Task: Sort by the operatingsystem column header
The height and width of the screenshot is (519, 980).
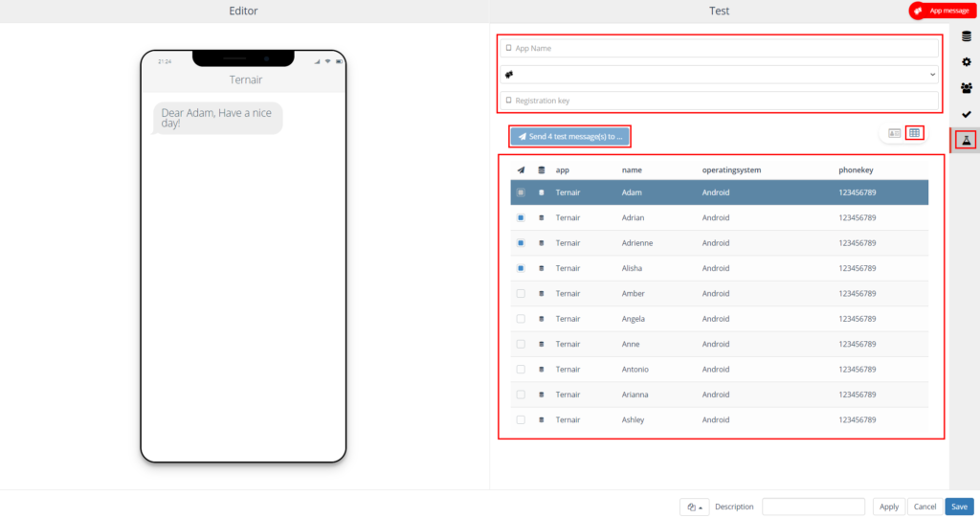Action: point(731,170)
